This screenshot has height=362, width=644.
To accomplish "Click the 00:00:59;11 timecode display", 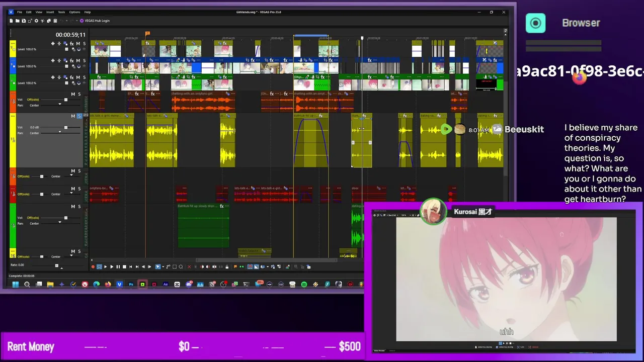I will click(x=70, y=35).
